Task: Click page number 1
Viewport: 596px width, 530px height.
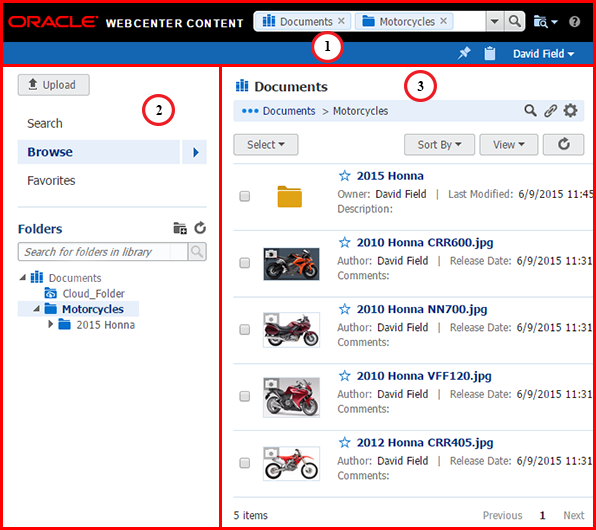Action: 542,515
